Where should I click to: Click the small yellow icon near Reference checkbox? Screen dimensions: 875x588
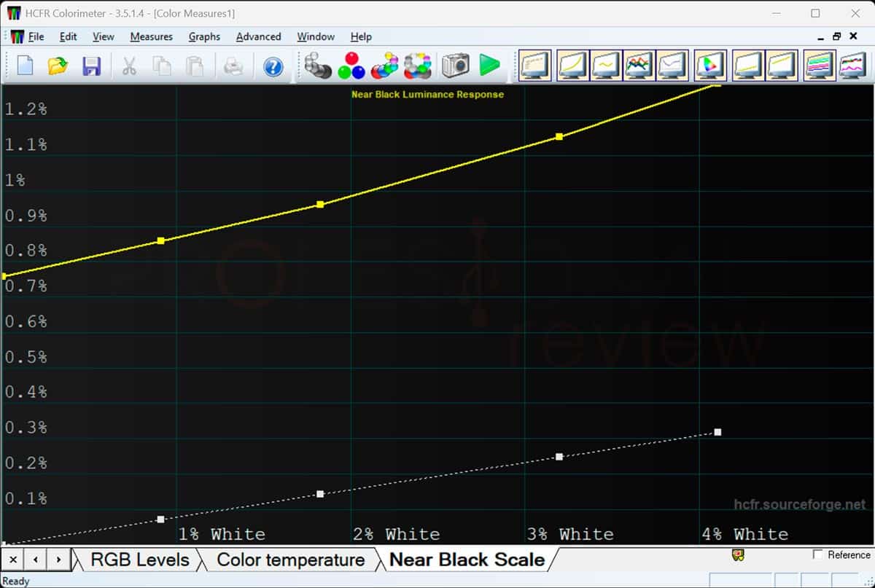pyautogui.click(x=737, y=555)
